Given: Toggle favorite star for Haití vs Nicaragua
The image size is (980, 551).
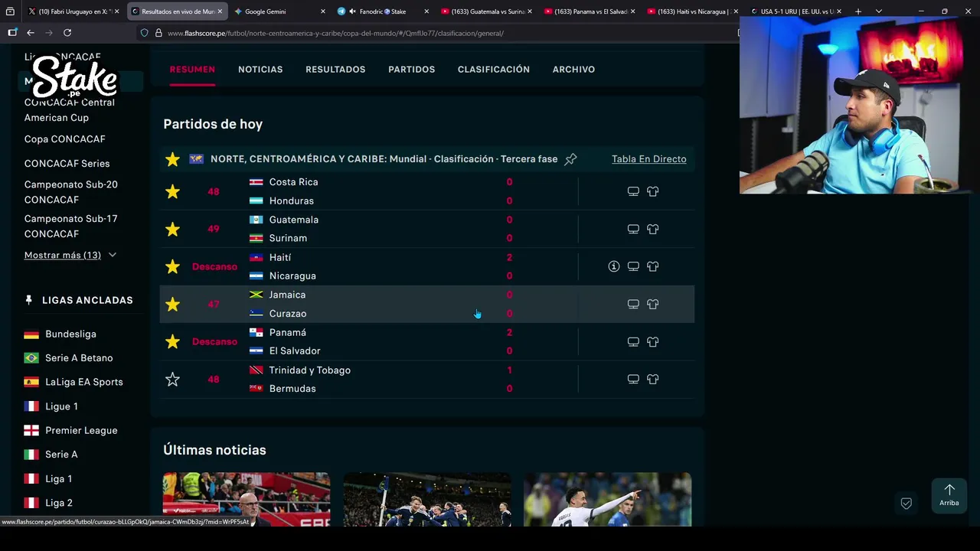Looking at the screenshot, I should tap(172, 266).
